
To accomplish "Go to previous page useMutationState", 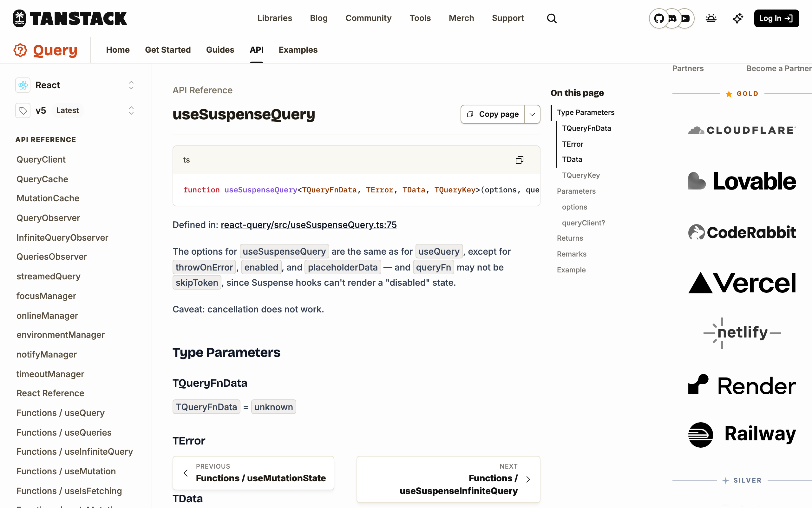I will point(253,473).
